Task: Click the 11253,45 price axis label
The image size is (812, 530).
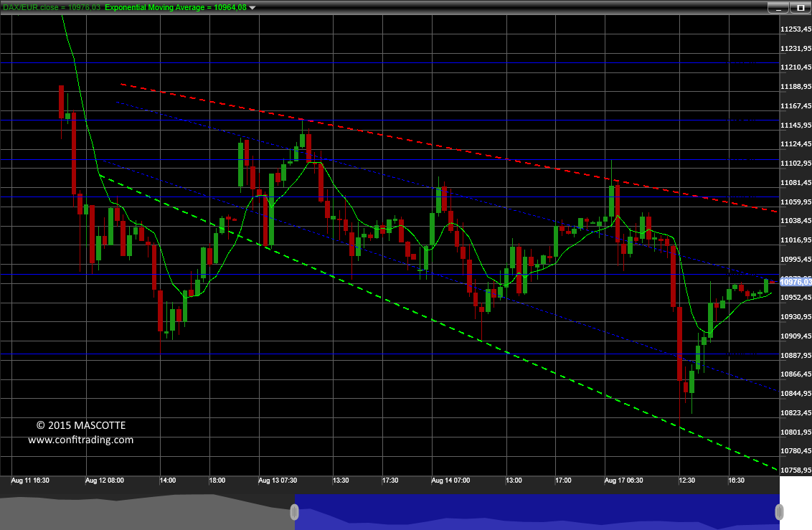Action: click(x=796, y=29)
